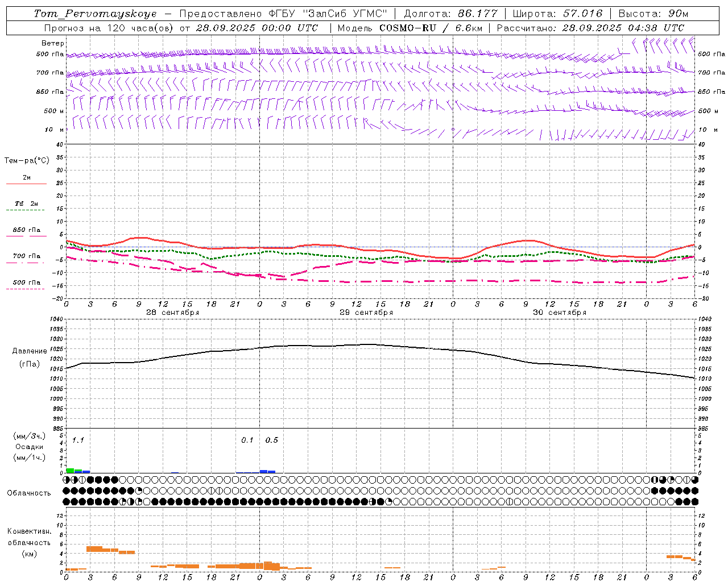
Task: Select the date label 30 сентября
Action: [560, 313]
